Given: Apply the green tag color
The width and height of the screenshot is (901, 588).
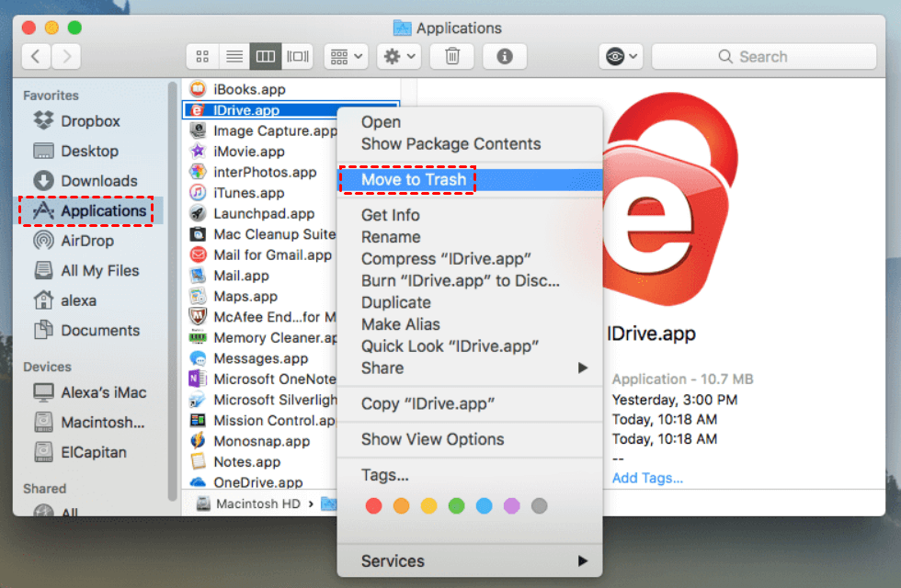Looking at the screenshot, I should [456, 506].
